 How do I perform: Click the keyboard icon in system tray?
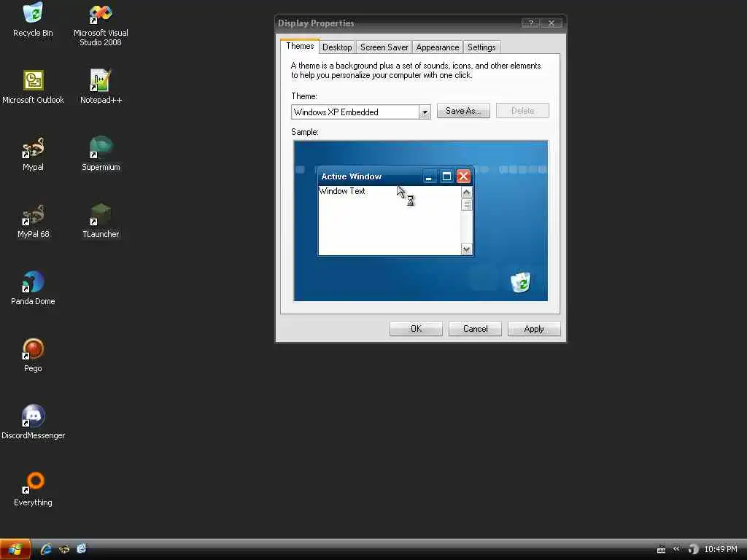(661, 550)
